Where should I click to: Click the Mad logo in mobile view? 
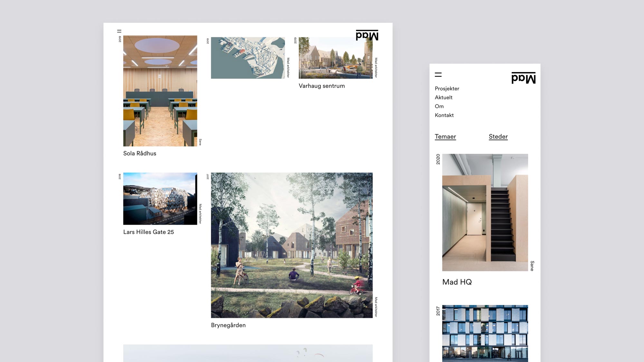click(x=523, y=78)
